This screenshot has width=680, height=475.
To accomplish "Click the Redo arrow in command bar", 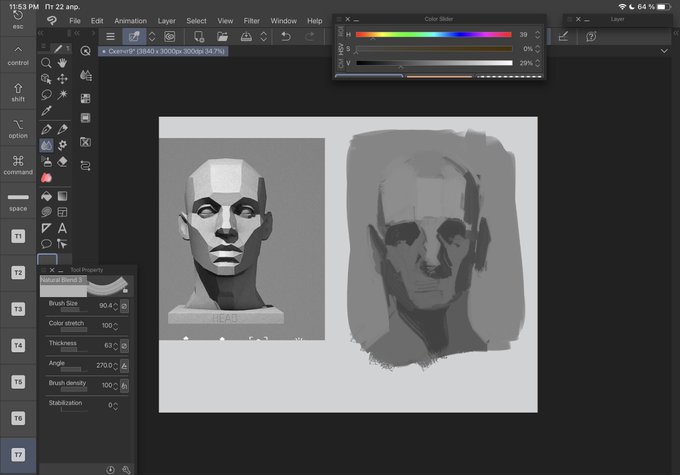I will [x=310, y=36].
